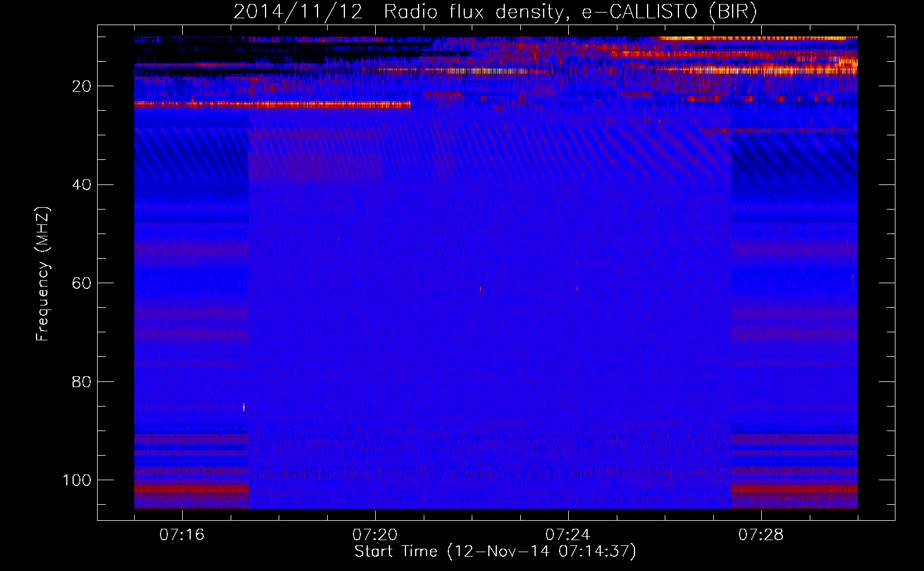The height and width of the screenshot is (571, 924).
Task: Click the '100' frequency tick label
Action: point(77,480)
